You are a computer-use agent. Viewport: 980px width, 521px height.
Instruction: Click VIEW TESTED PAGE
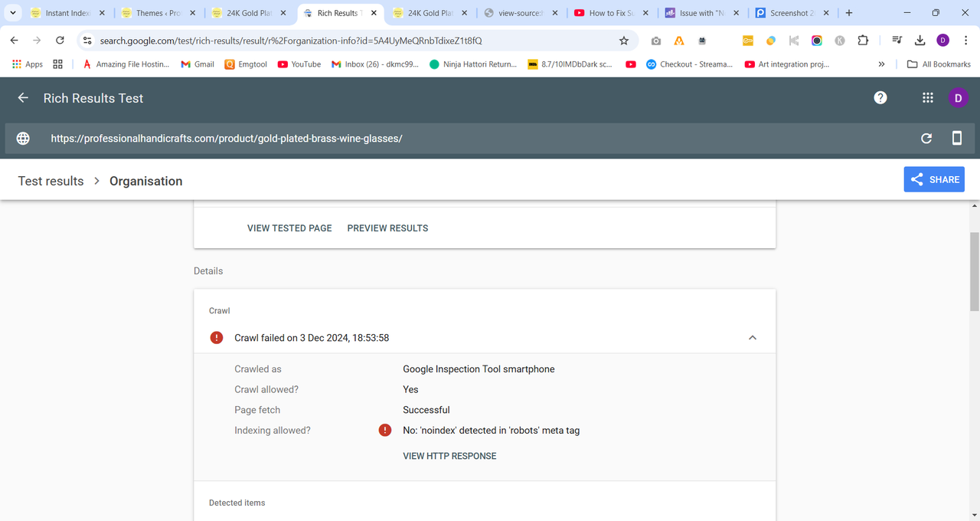click(289, 228)
